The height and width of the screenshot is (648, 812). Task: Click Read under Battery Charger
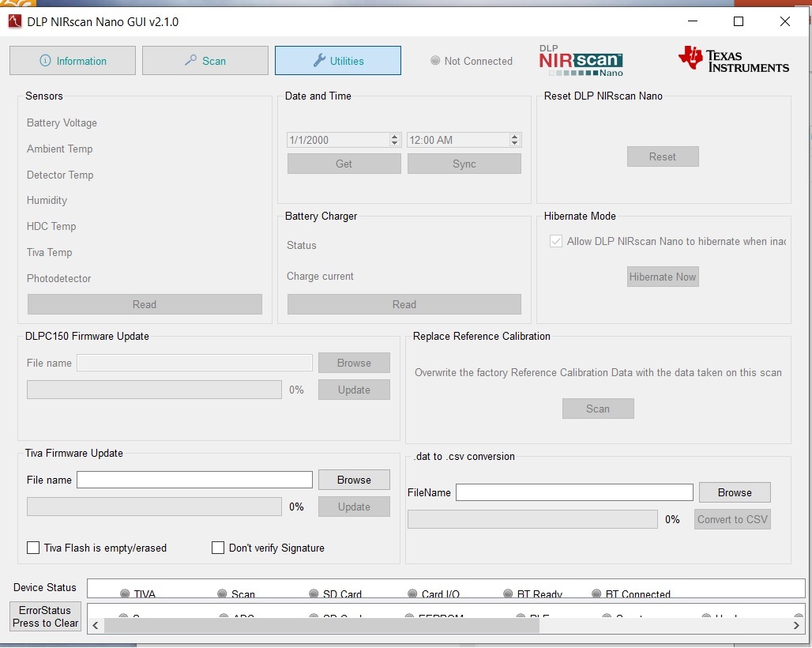(x=404, y=304)
